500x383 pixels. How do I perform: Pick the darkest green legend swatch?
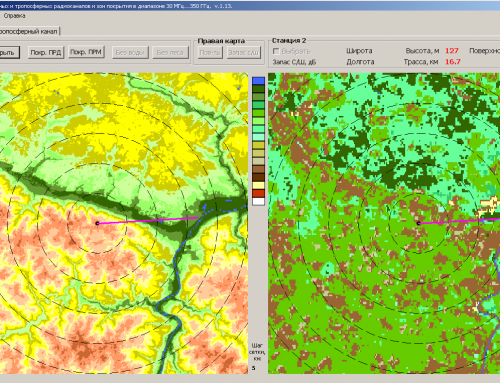pyautogui.click(x=258, y=89)
